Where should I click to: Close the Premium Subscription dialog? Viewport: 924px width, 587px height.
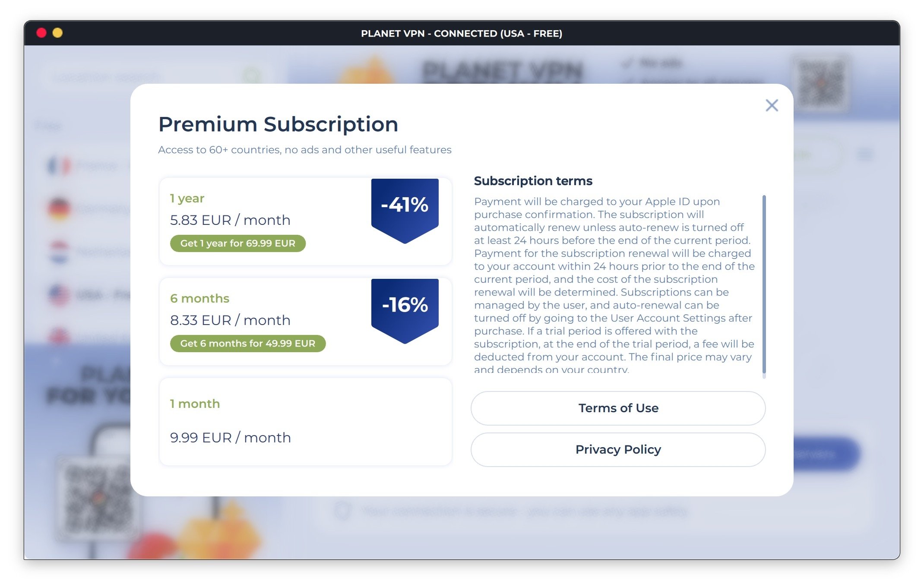[772, 105]
